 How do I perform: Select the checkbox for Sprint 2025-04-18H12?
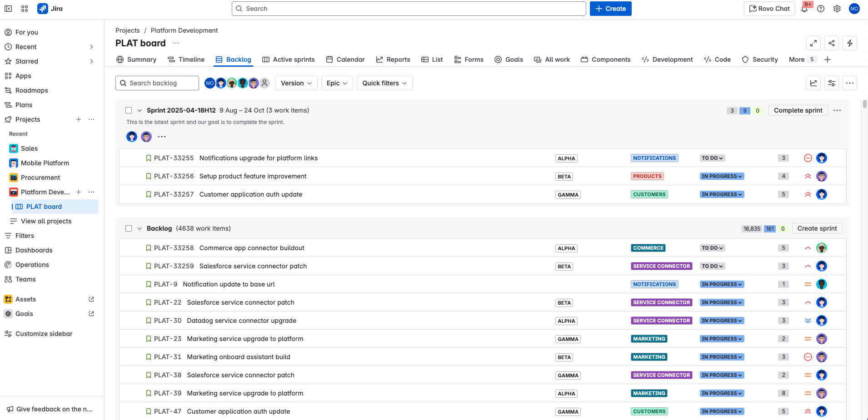[129, 110]
